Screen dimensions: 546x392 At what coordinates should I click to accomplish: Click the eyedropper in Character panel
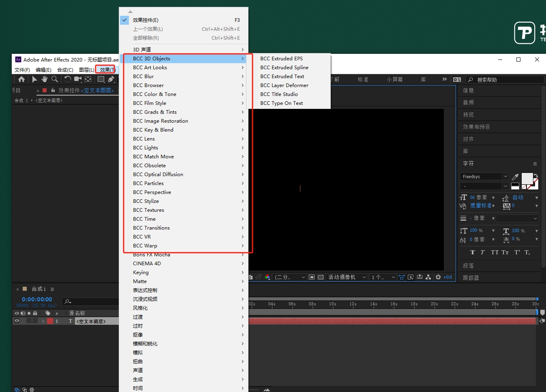515,177
